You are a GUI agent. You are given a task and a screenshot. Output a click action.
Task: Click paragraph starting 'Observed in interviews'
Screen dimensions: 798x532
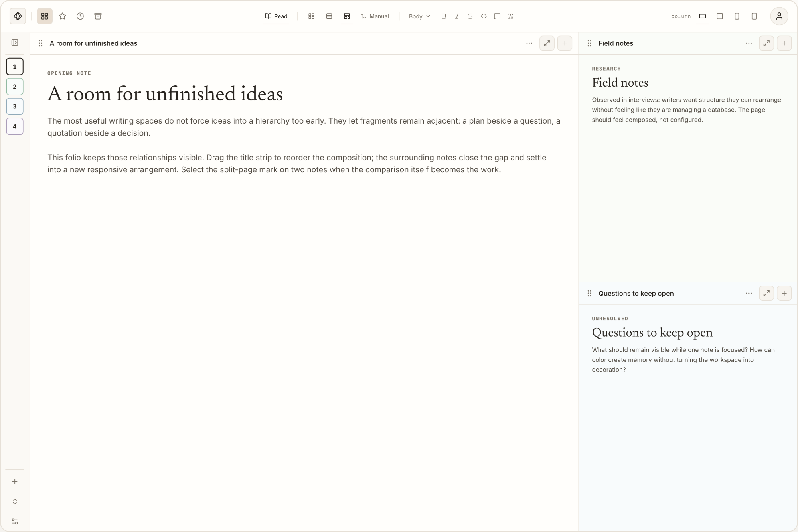click(686, 110)
